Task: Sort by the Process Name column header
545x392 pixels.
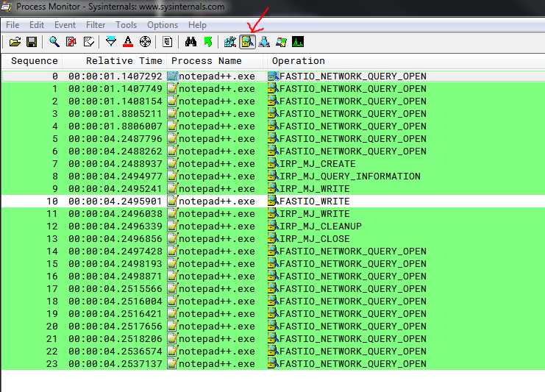Action: 215,61
